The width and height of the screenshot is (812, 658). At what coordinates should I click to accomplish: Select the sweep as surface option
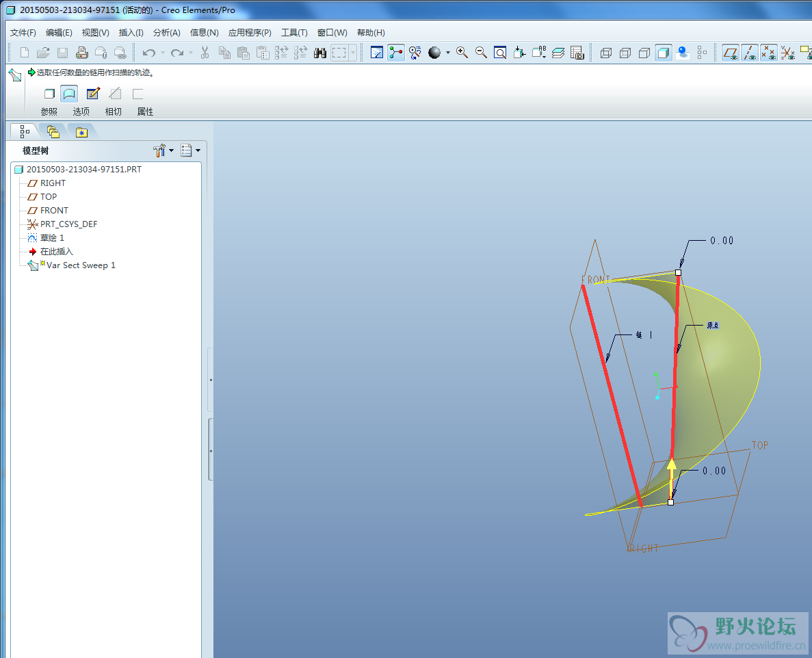(69, 94)
